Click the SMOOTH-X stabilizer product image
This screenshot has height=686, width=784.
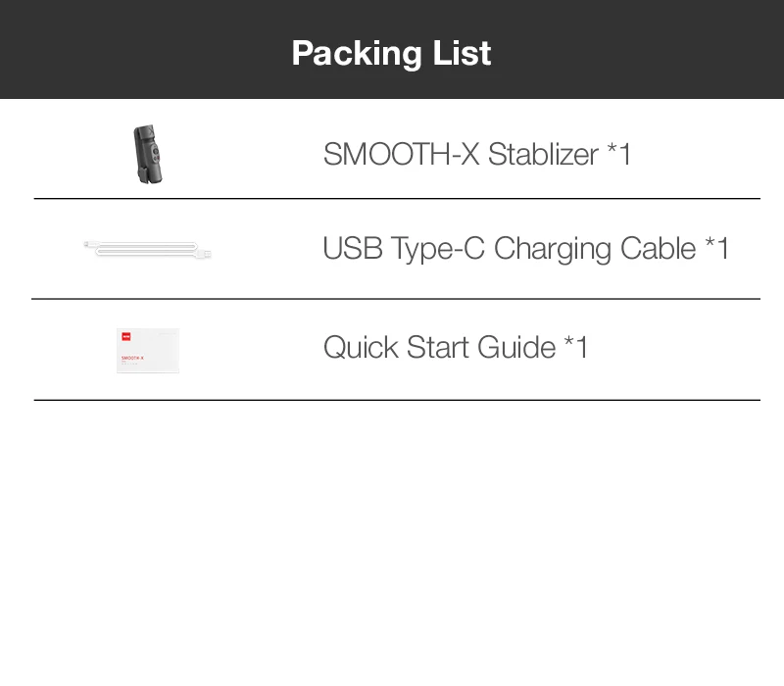[148, 154]
